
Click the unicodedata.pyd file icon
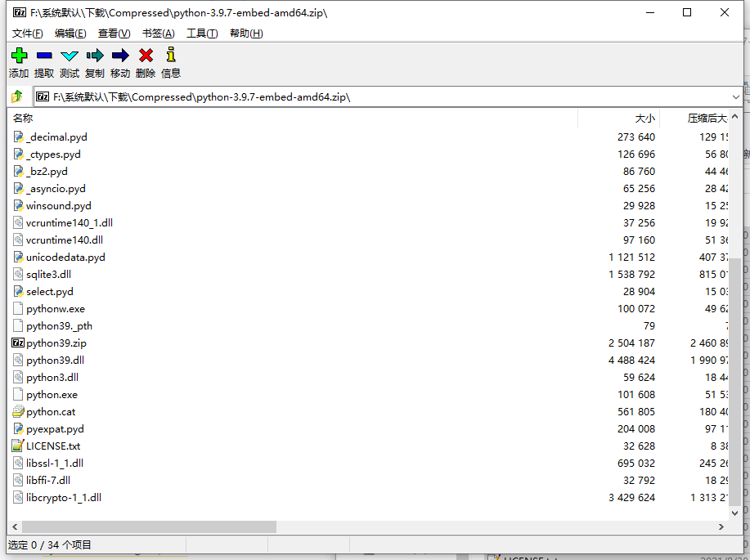[18, 258]
